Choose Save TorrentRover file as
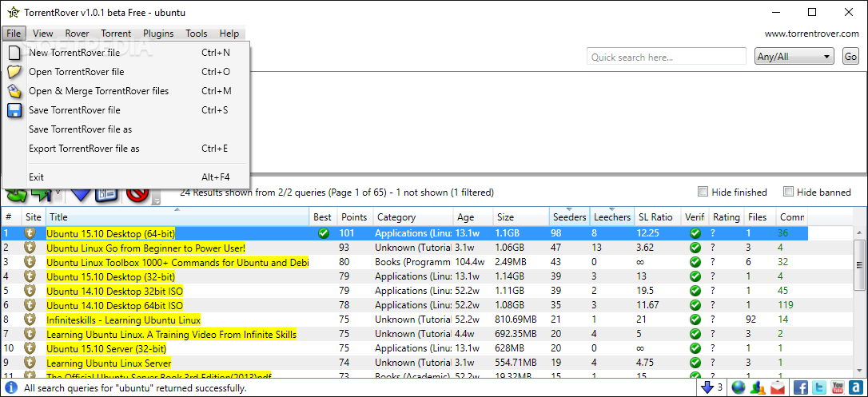Viewport: 868px width, 397px height. 126,129
